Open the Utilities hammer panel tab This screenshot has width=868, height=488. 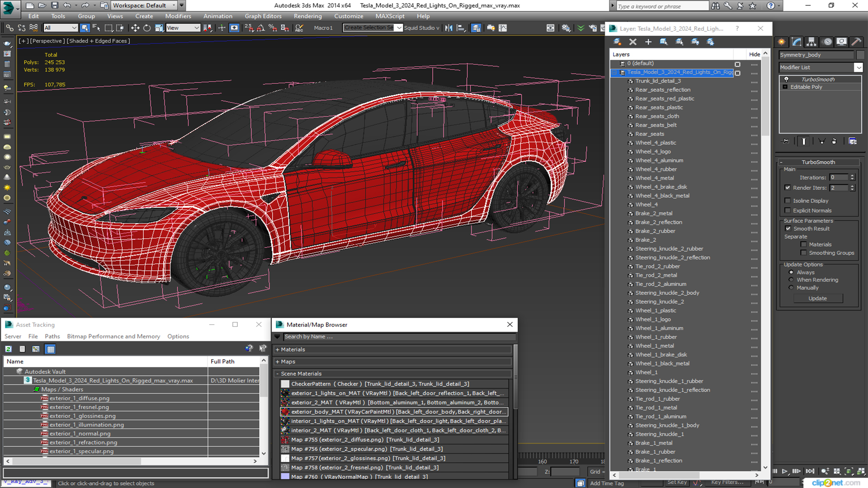point(856,42)
